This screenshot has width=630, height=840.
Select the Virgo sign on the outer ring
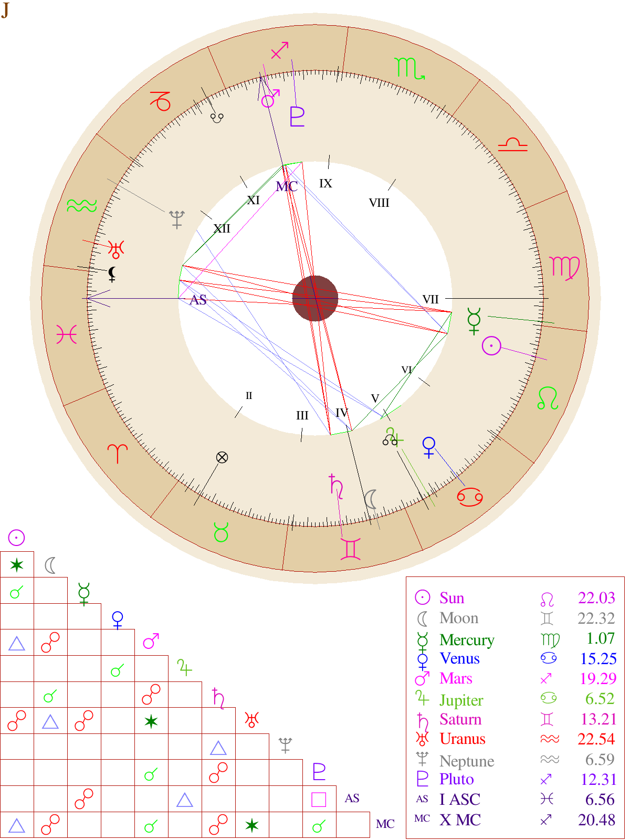click(x=564, y=268)
